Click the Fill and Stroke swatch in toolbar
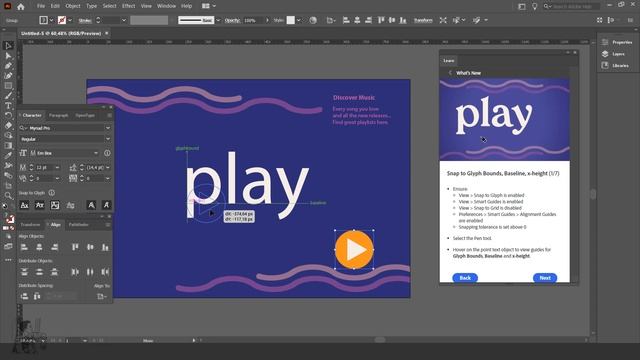Viewport: 640px width, 360px height. [8, 218]
